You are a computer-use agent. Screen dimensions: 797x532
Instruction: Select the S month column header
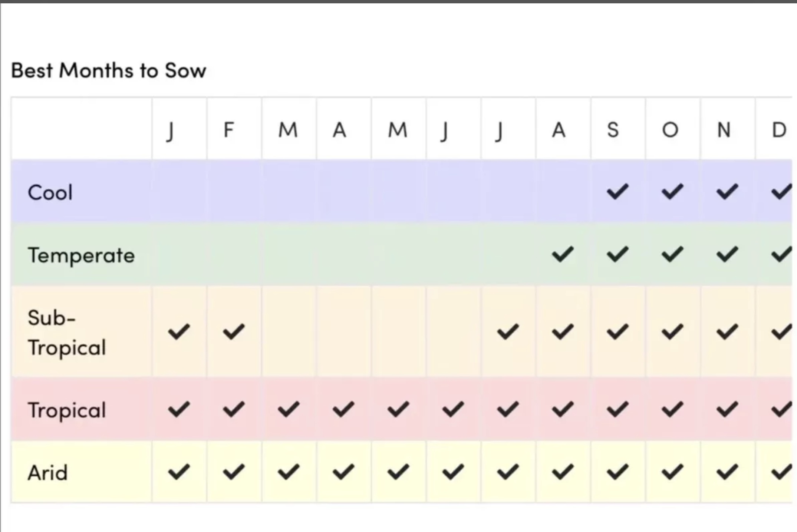click(613, 130)
